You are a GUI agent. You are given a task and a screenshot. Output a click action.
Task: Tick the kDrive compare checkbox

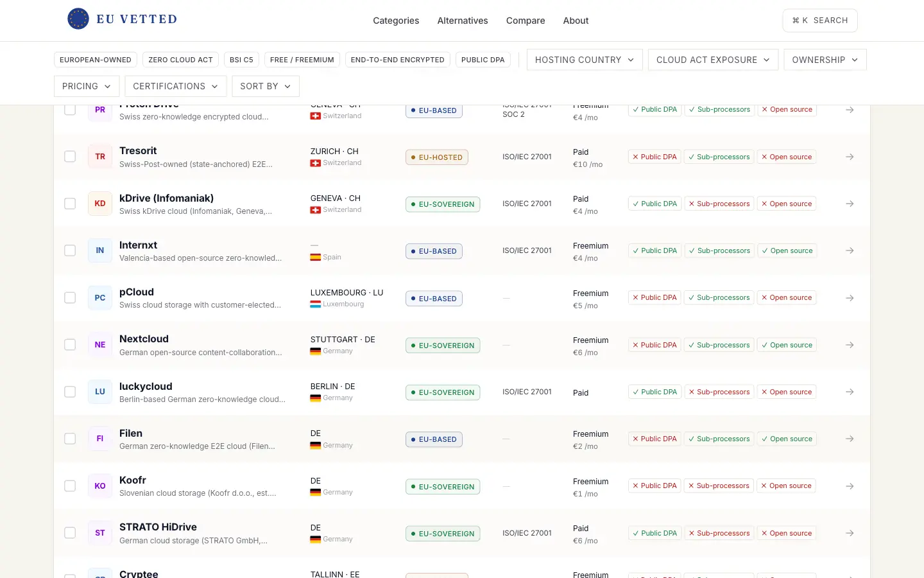point(70,204)
